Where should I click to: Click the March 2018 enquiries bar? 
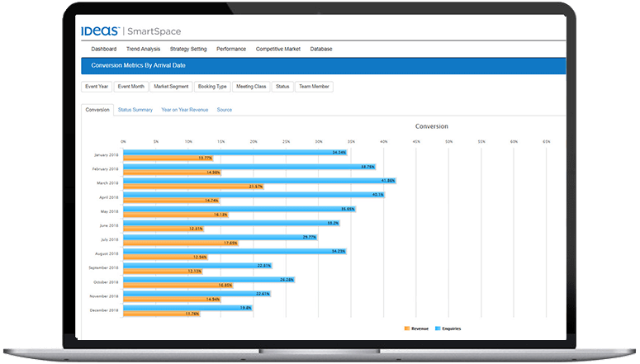[259, 181]
